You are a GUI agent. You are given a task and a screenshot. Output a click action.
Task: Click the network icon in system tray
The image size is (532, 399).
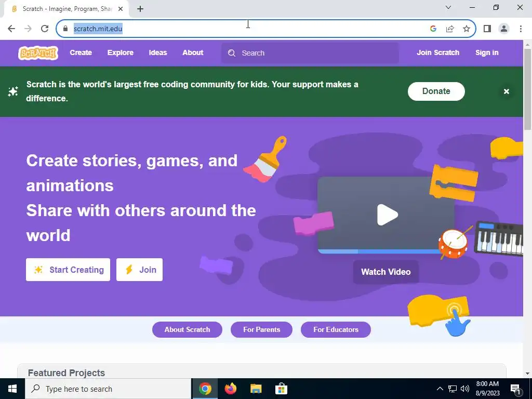[x=453, y=389]
